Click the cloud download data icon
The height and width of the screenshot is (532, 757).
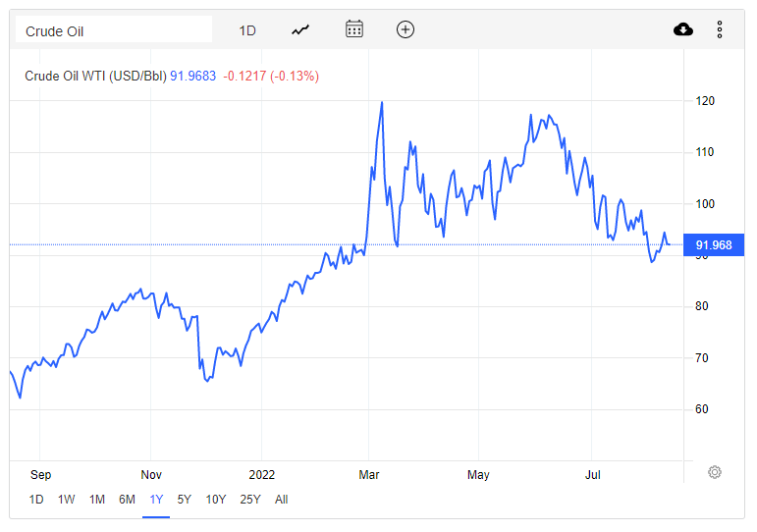tap(683, 29)
